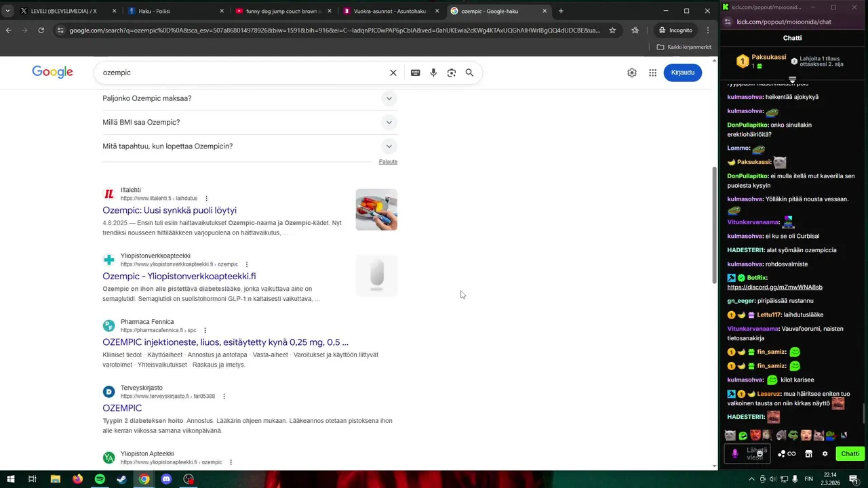Image resolution: width=868 pixels, height=488 pixels.
Task: Open Steam from the taskbar
Action: 122,479
